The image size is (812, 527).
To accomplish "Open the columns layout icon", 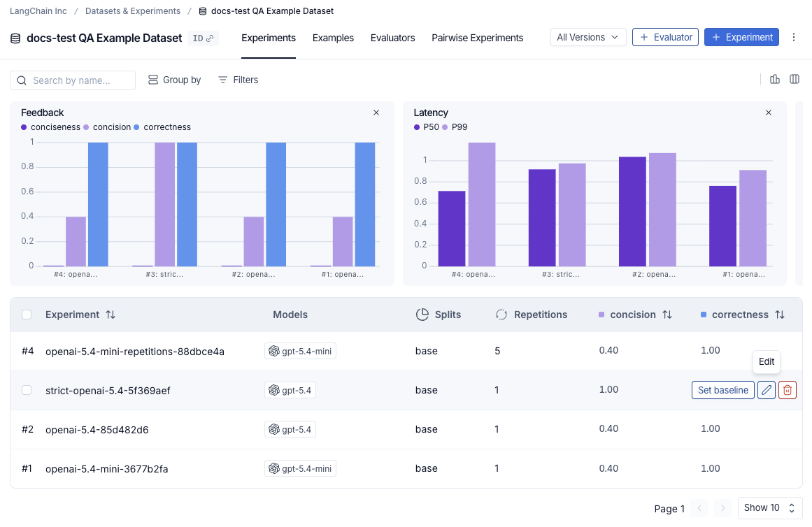I will coord(795,79).
